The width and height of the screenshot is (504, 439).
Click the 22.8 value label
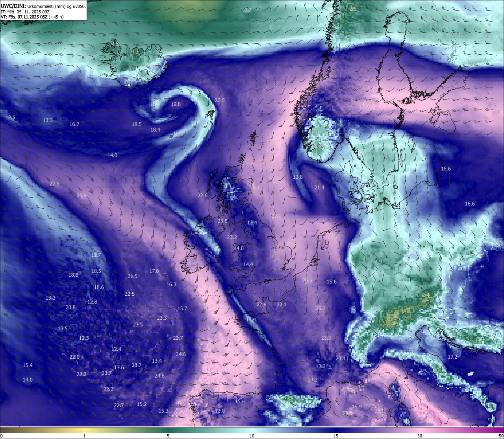click(261, 305)
